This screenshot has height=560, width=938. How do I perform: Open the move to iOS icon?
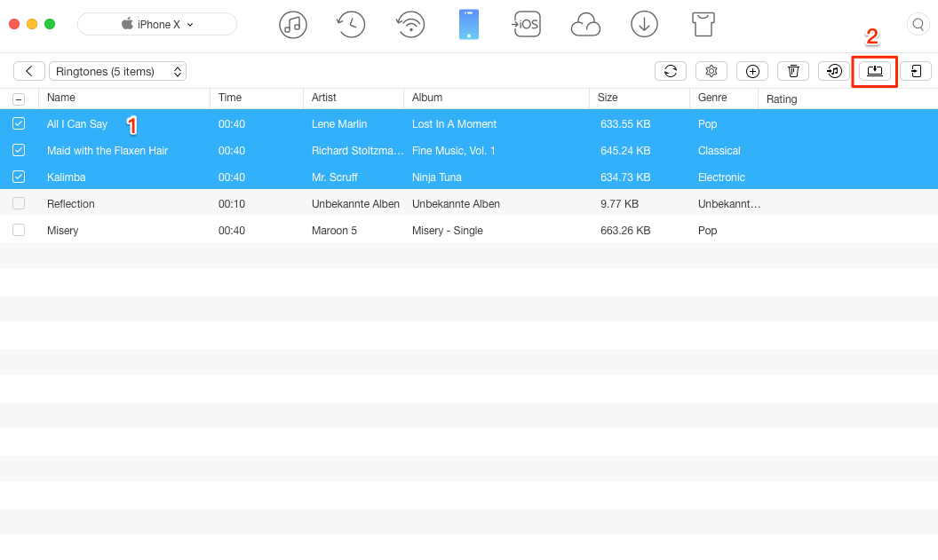point(526,25)
